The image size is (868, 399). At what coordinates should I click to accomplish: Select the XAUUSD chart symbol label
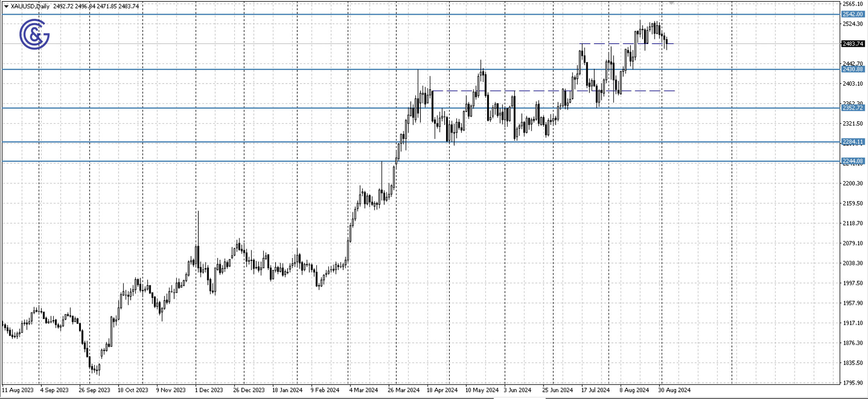click(22, 6)
